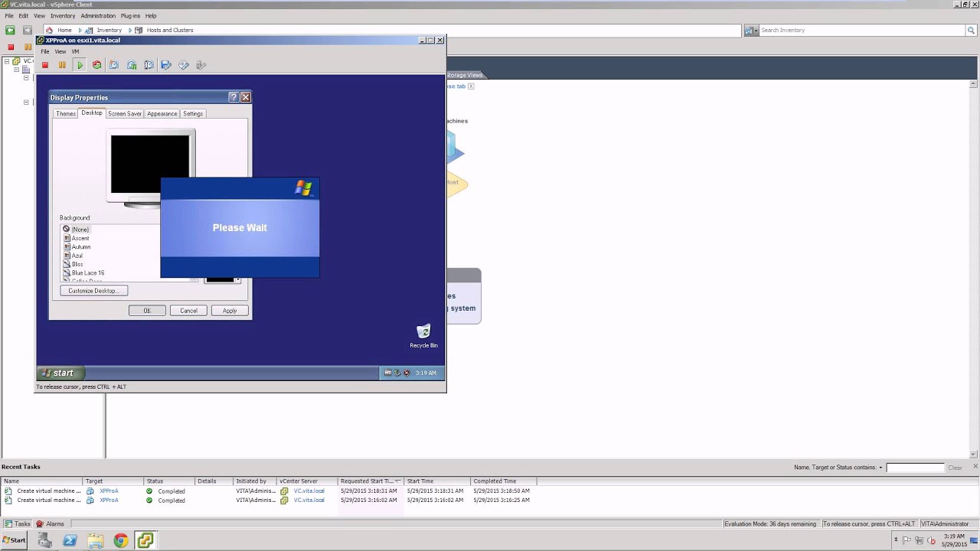Click the Suspend button in VM console toolbar

tap(62, 65)
